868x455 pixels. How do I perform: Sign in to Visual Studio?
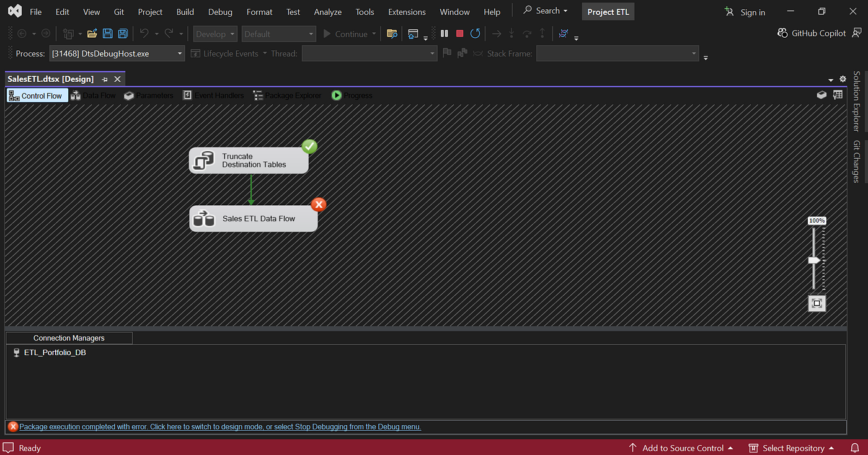[x=745, y=12]
